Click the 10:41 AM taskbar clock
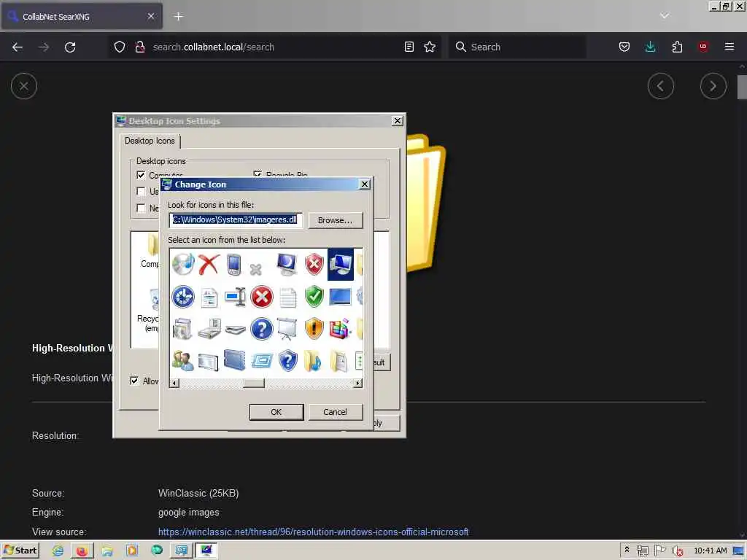This screenshot has width=747, height=560. [x=711, y=551]
